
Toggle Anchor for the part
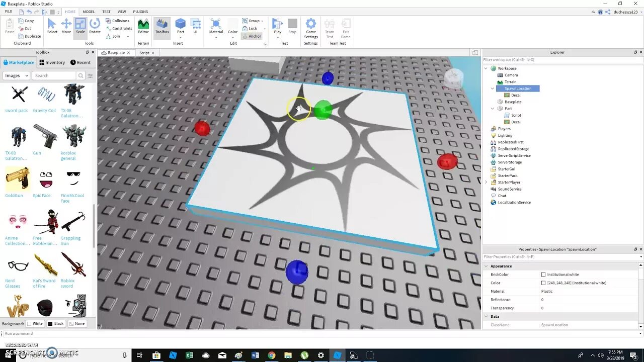(x=252, y=36)
